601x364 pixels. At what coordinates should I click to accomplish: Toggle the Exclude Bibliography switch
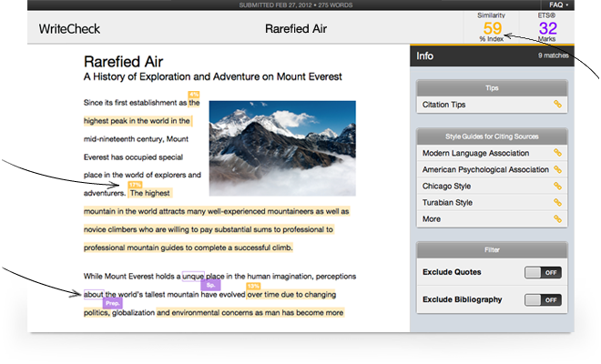coord(543,300)
